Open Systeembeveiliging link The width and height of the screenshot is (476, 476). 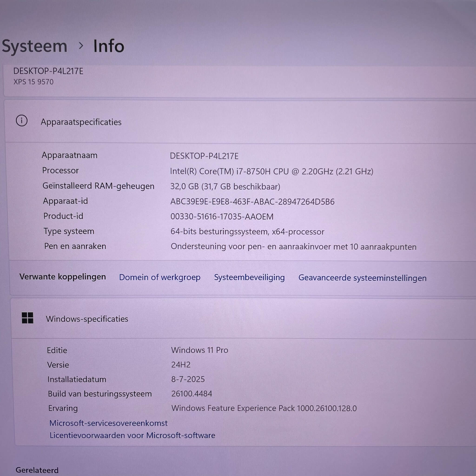249,278
